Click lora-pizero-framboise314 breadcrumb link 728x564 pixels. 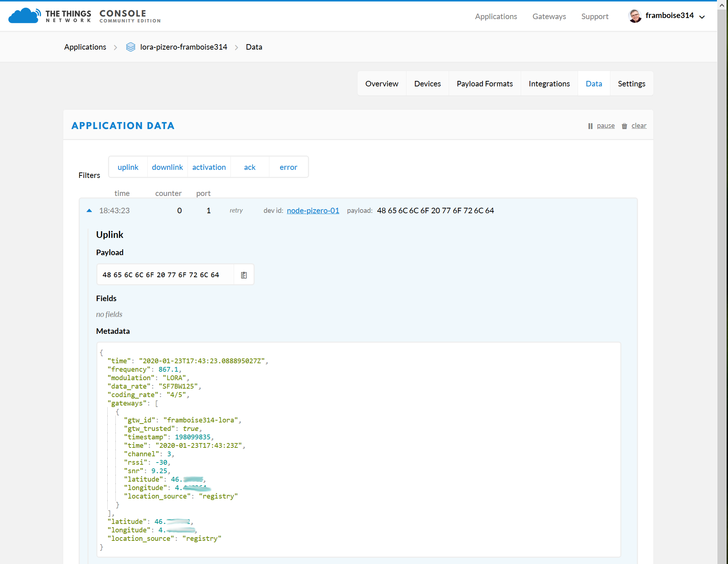pos(183,47)
